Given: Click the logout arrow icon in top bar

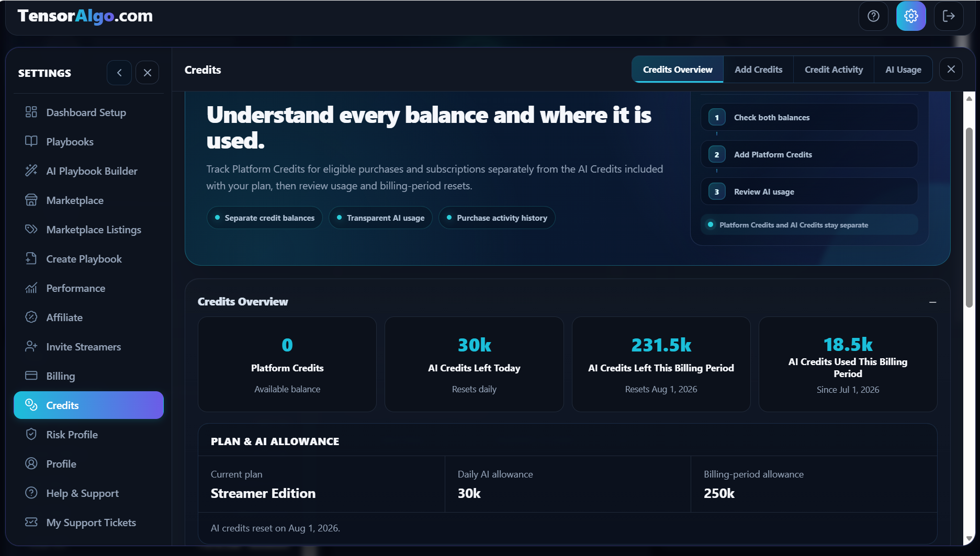Looking at the screenshot, I should [949, 16].
